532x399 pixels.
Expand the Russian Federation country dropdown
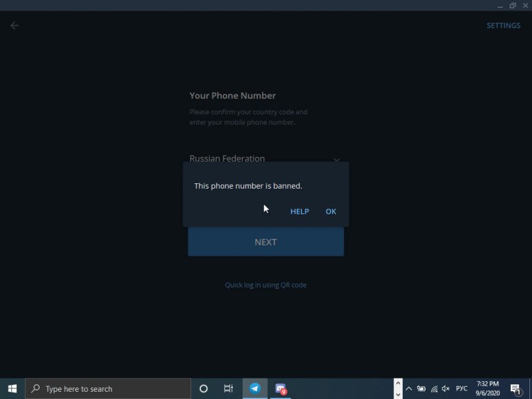coord(265,158)
